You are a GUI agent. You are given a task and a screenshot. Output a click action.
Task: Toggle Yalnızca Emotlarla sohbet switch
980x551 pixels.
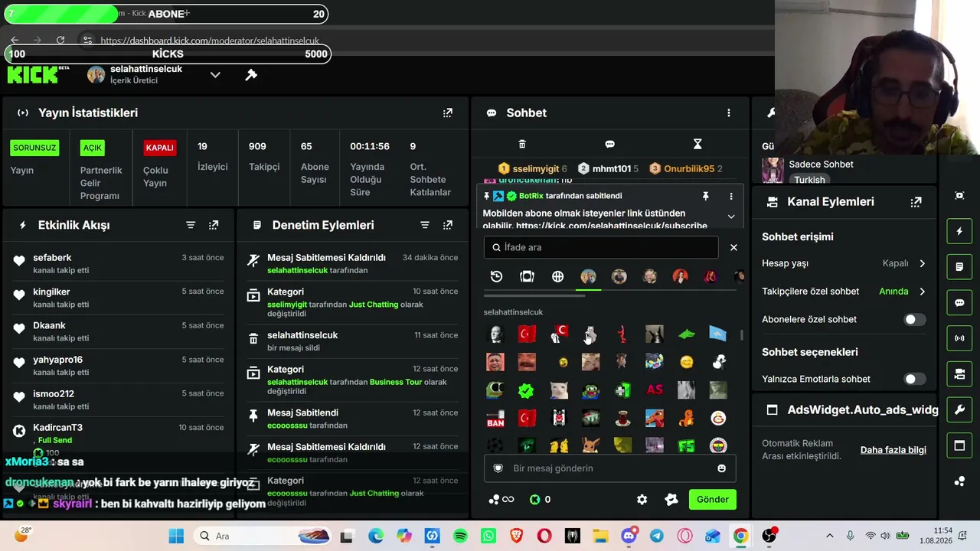tap(914, 379)
